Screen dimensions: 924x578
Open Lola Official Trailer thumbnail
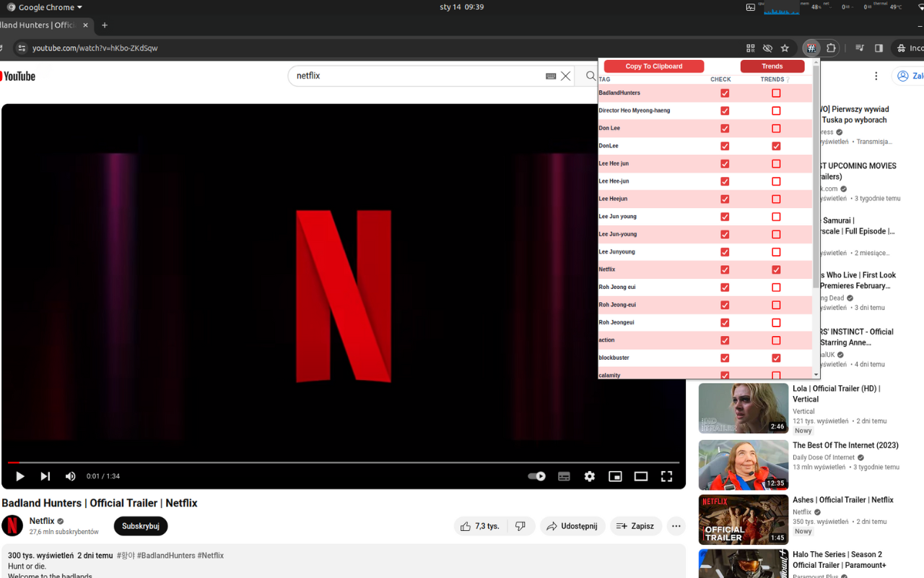click(744, 408)
